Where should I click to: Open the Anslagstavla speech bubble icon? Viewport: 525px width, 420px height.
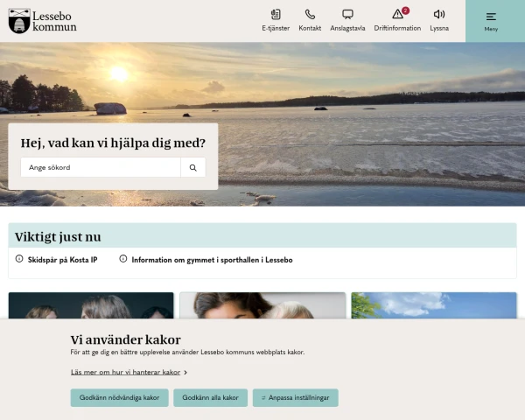[x=347, y=14]
